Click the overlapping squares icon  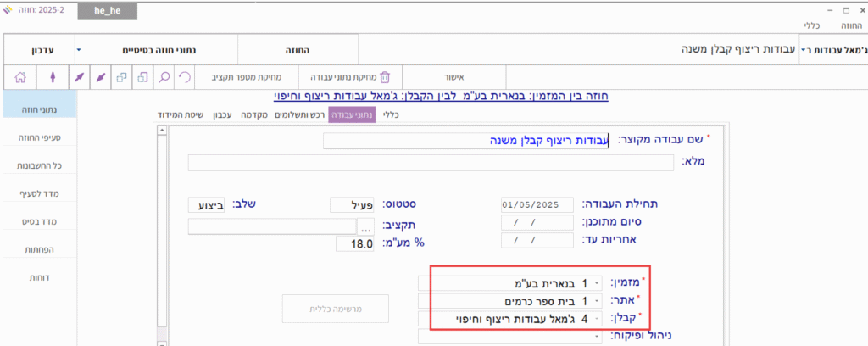tap(122, 76)
